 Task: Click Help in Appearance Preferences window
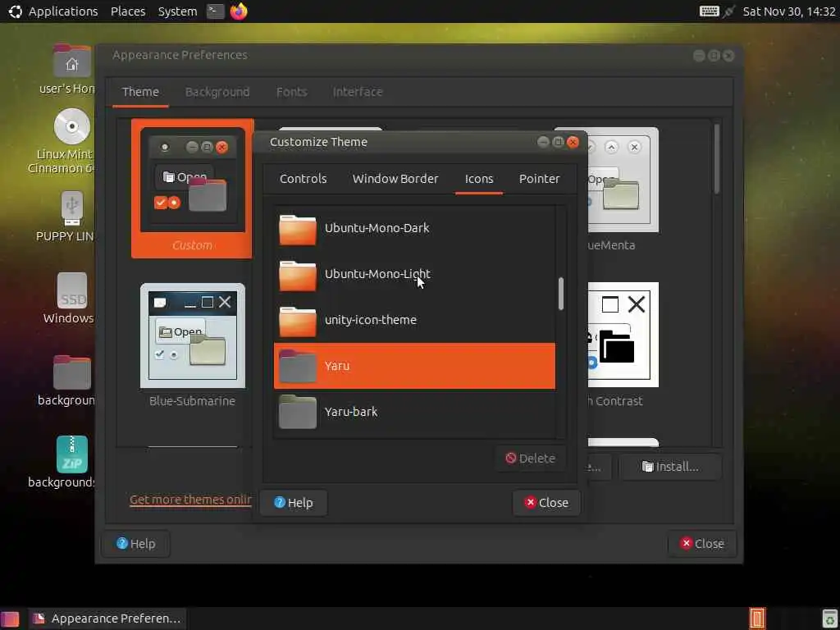(x=135, y=544)
